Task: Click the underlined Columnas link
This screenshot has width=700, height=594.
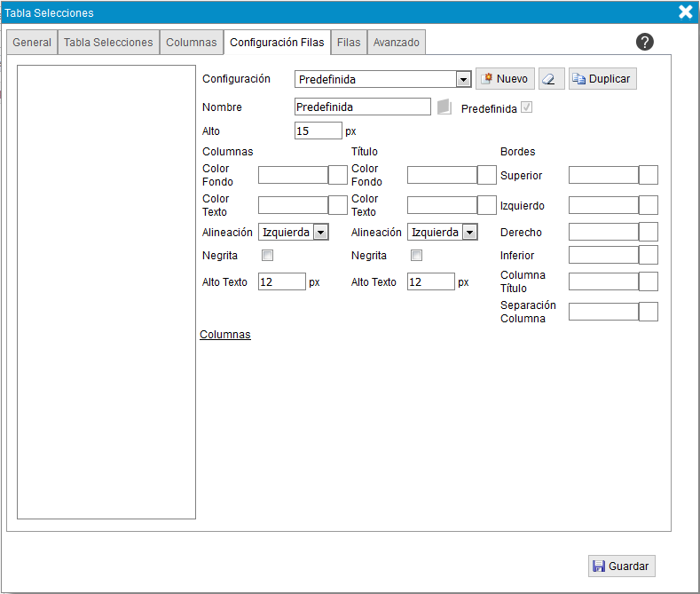Action: [x=225, y=335]
